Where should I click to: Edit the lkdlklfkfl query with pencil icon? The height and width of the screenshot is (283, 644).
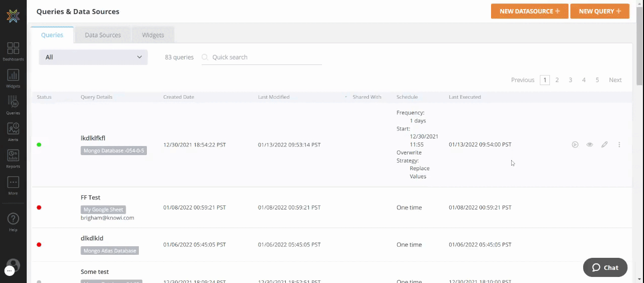pyautogui.click(x=604, y=145)
